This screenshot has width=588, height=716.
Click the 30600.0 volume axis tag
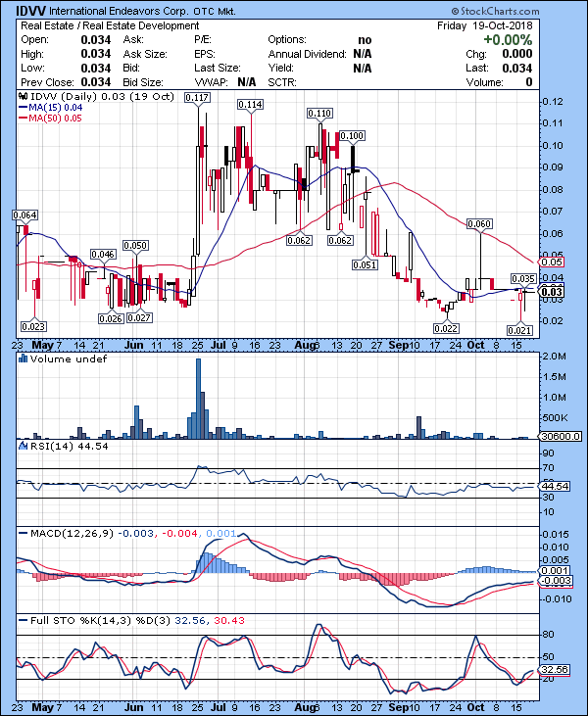(561, 436)
